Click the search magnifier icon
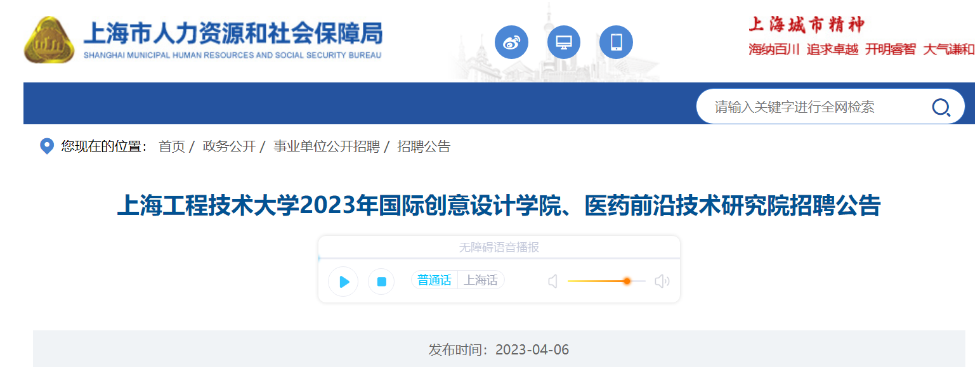The width and height of the screenshot is (980, 376). (941, 107)
